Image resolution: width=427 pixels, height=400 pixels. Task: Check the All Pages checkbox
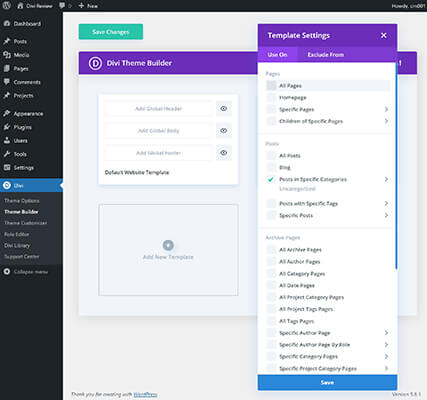pyautogui.click(x=271, y=86)
